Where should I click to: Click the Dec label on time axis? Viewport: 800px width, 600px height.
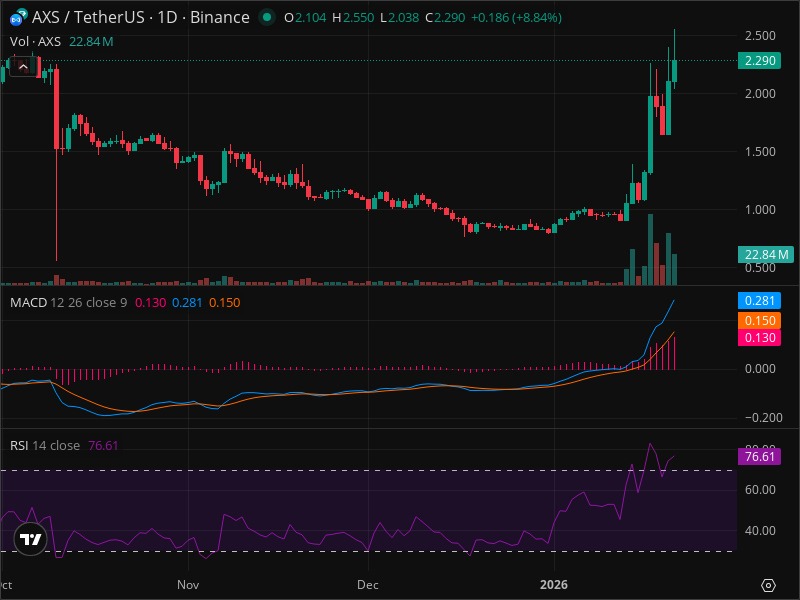[x=367, y=585]
